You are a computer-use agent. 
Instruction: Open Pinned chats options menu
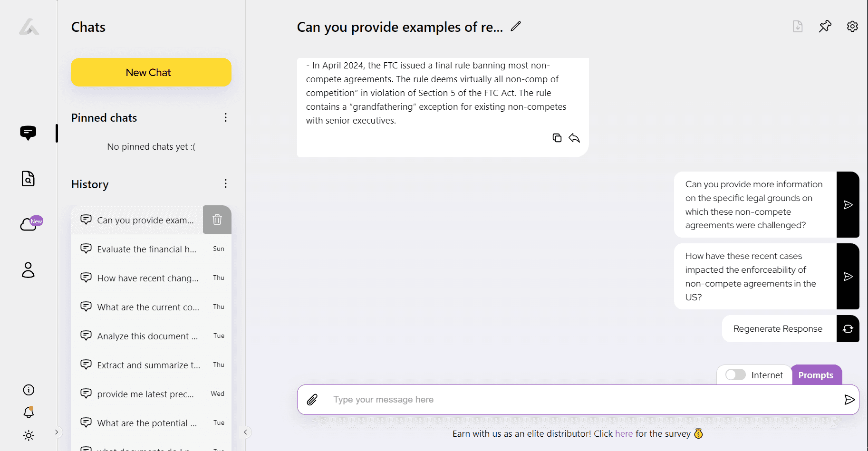[x=226, y=117]
